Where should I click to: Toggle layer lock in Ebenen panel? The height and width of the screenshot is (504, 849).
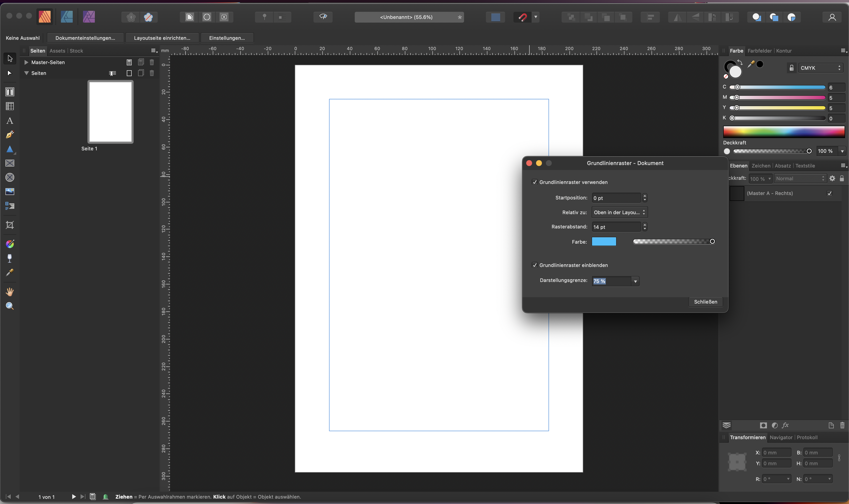coord(842,178)
